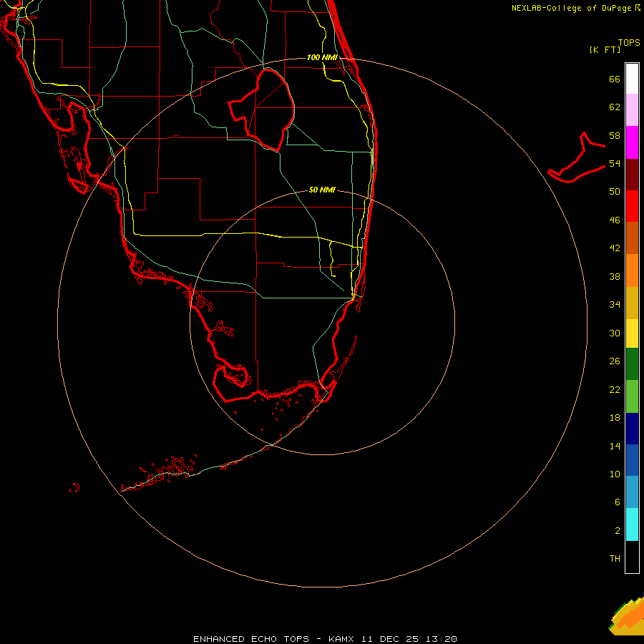Image resolution: width=644 pixels, height=644 pixels.
Task: Click the [K FT] units label
Action: [605, 49]
